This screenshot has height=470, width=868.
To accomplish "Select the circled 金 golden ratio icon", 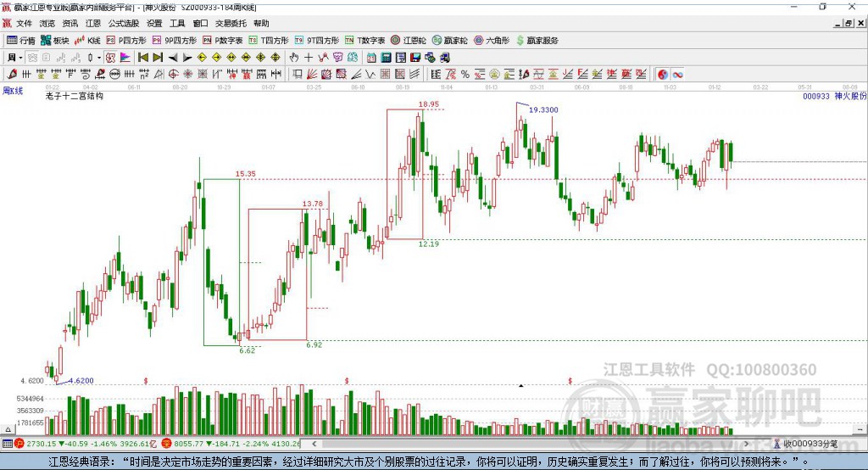I will point(494,75).
